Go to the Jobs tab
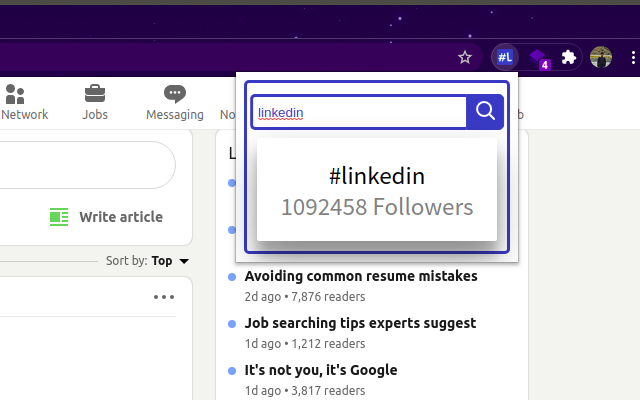Image resolution: width=640 pixels, height=400 pixels. [95, 103]
